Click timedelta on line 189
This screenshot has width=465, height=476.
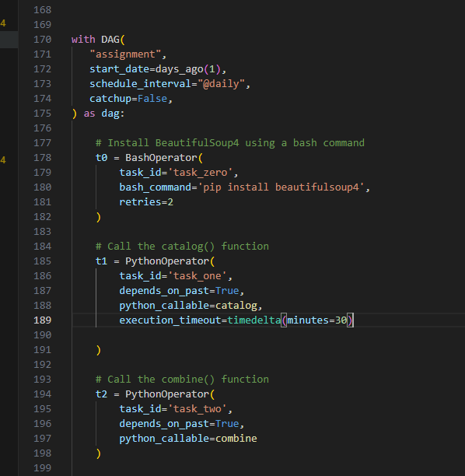pyautogui.click(x=254, y=320)
